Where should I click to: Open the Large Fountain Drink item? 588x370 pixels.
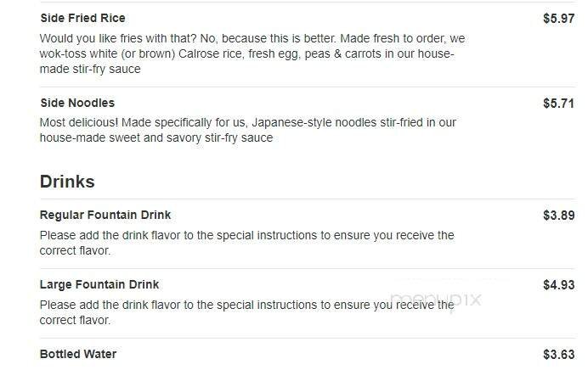click(99, 284)
